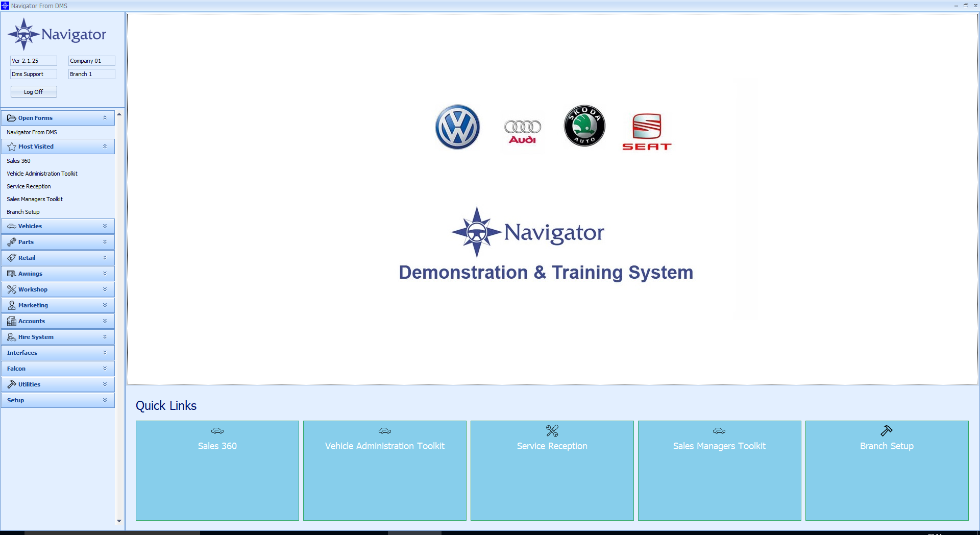Expand the Setup section chevron
Image resolution: width=980 pixels, height=535 pixels.
click(105, 400)
